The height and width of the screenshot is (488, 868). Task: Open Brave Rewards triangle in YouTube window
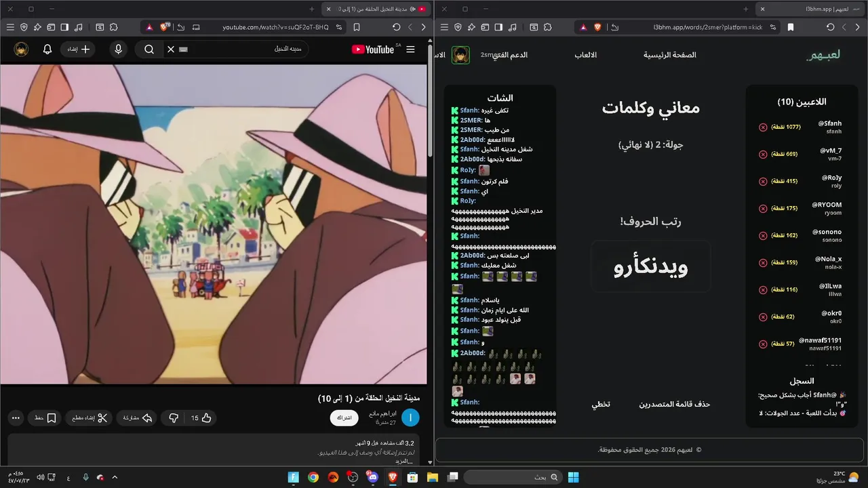coord(149,27)
